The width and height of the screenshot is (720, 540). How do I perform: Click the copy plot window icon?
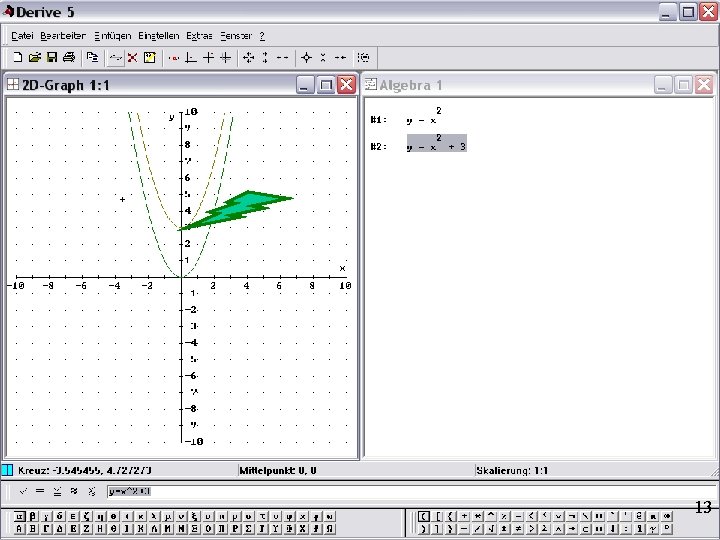pos(92,57)
